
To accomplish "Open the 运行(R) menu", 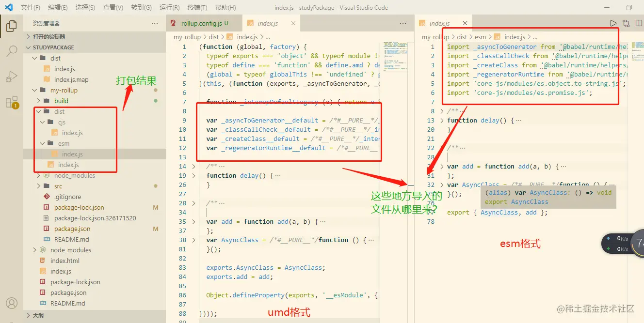I will click(169, 8).
